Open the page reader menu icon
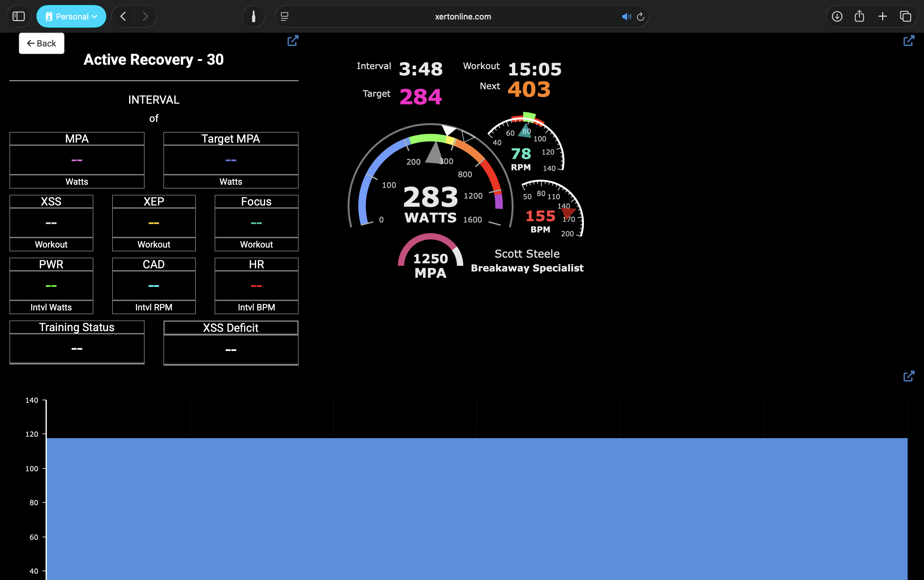Image resolution: width=924 pixels, height=580 pixels. pyautogui.click(x=284, y=16)
